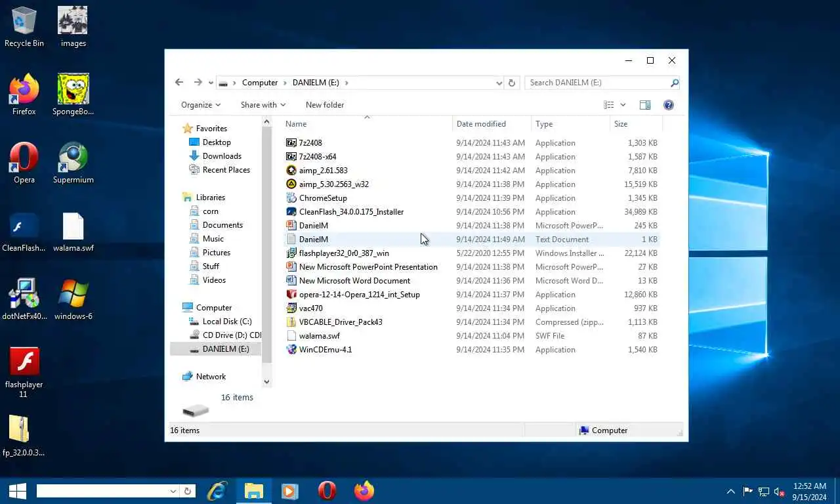Open the Share with menu
The height and width of the screenshot is (504, 840).
point(263,105)
